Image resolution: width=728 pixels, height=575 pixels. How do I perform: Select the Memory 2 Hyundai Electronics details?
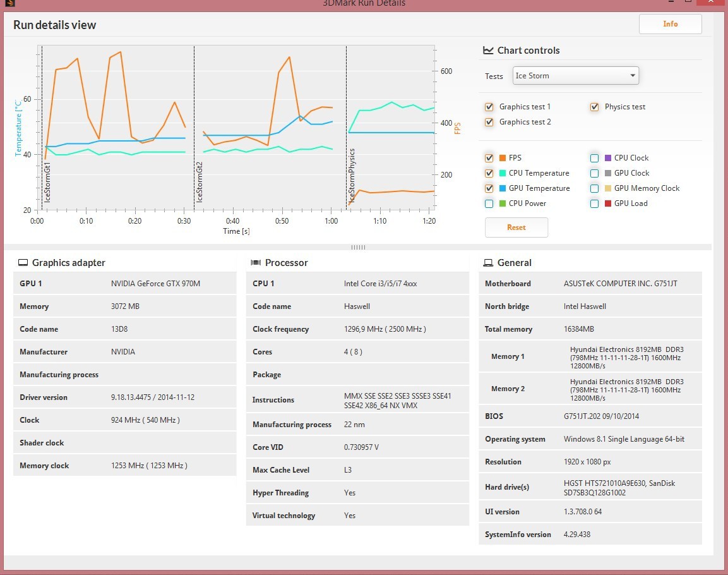[627, 390]
